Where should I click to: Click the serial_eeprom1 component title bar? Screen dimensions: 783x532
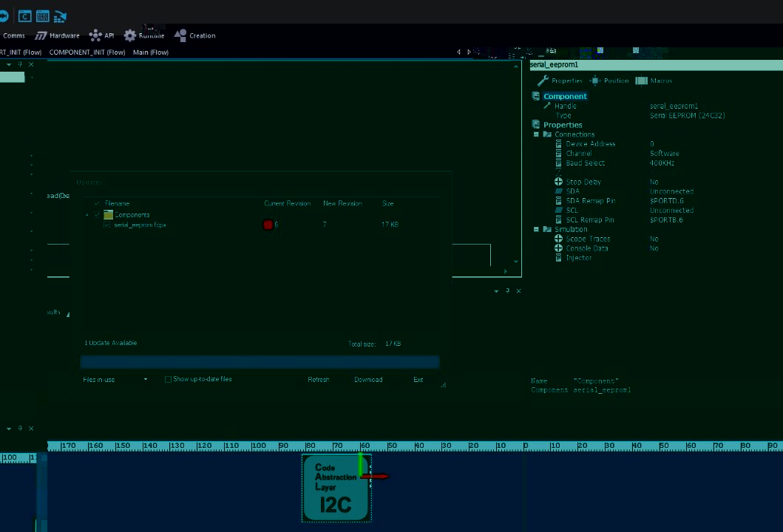(656, 65)
